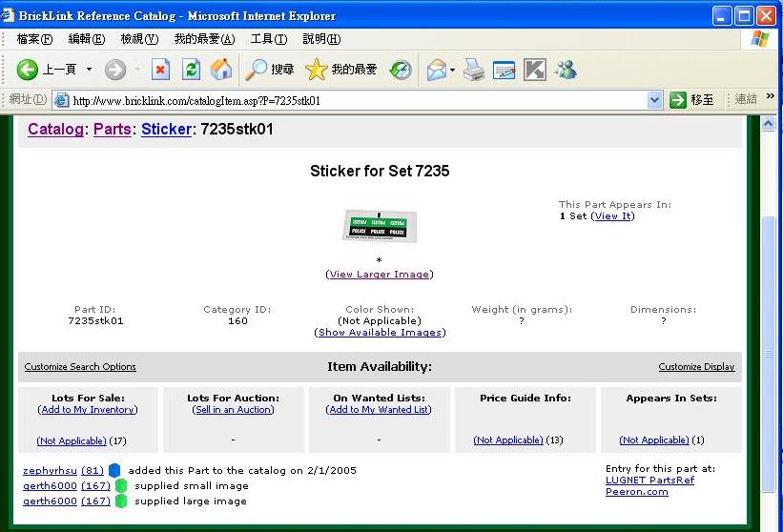Viewport: 783px width, 532px height.
Task: Click the Parts breadcrumb link
Action: click(112, 130)
